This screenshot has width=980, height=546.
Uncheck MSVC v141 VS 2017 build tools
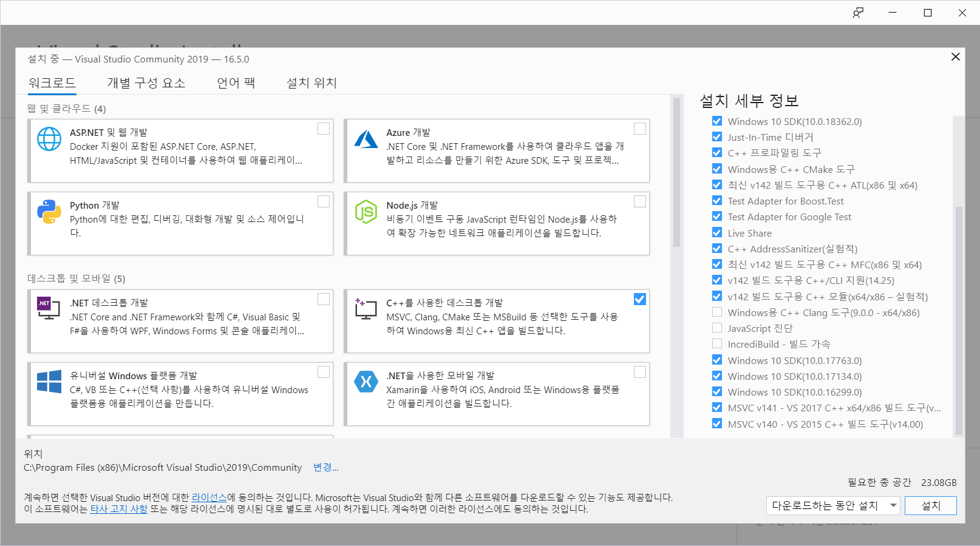click(717, 408)
